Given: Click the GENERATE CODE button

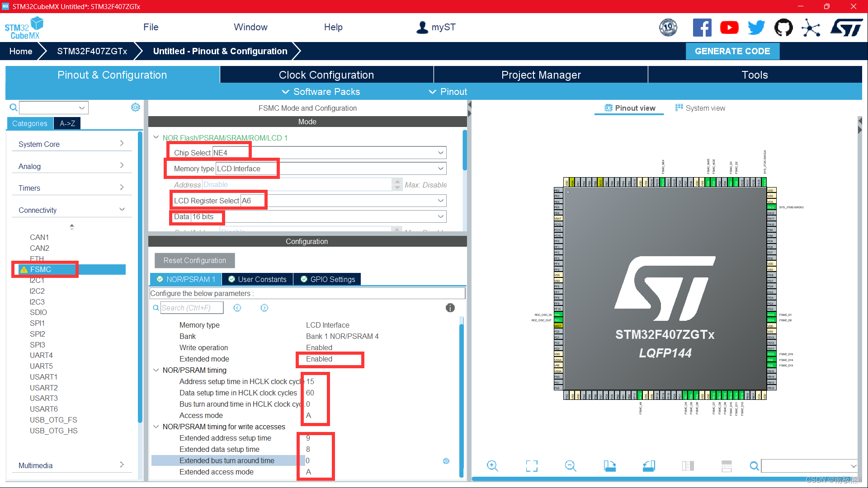Looking at the screenshot, I should pos(732,51).
